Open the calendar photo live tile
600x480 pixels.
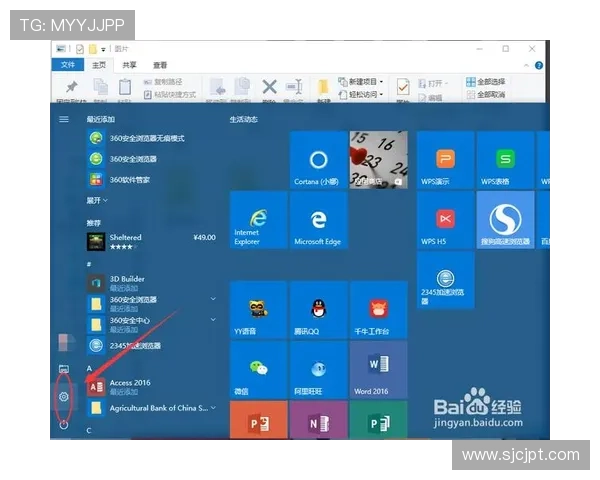(x=378, y=160)
